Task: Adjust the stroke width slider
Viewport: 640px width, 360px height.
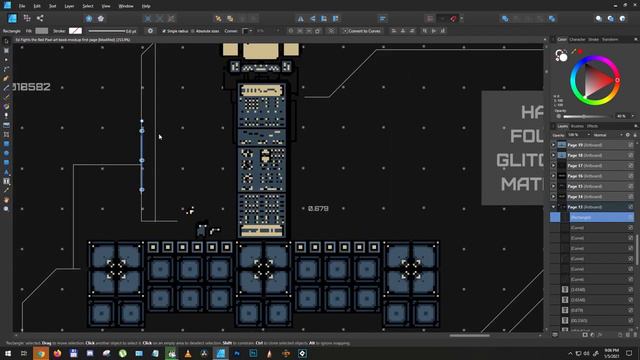Action: [x=107, y=31]
